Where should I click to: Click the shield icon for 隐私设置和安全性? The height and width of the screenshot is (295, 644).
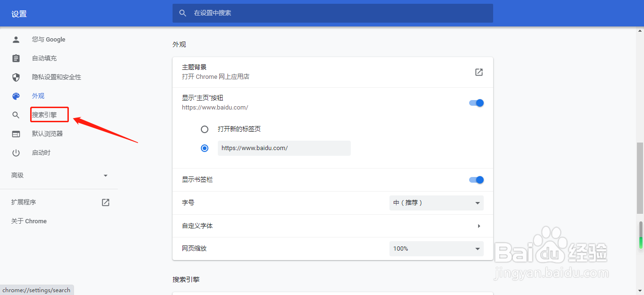[x=16, y=77]
